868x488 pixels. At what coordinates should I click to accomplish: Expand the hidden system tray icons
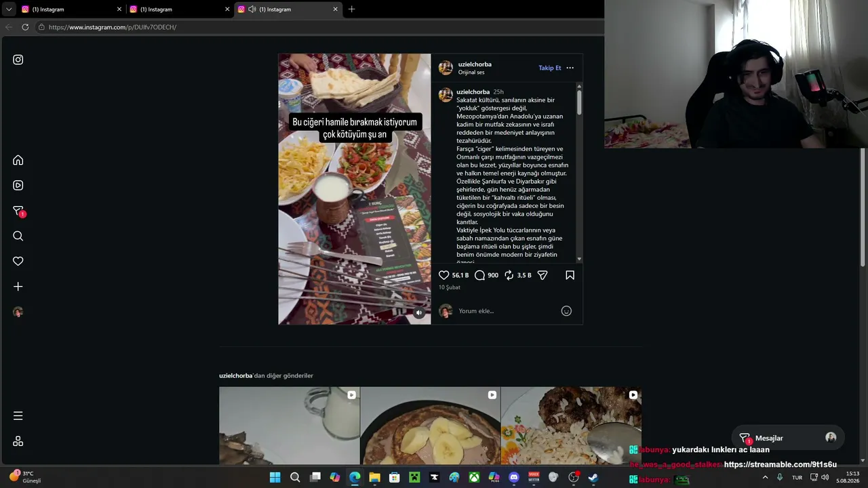766,477
